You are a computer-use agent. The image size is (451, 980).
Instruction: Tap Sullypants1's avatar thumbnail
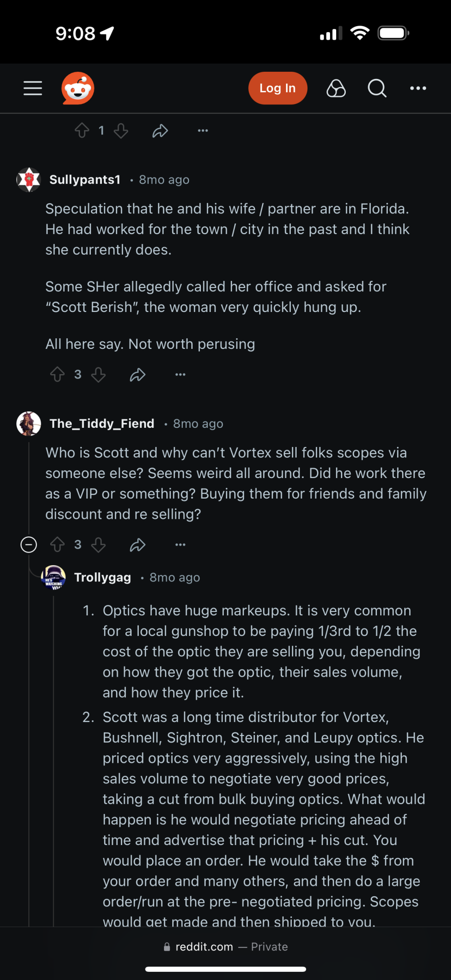click(x=29, y=180)
